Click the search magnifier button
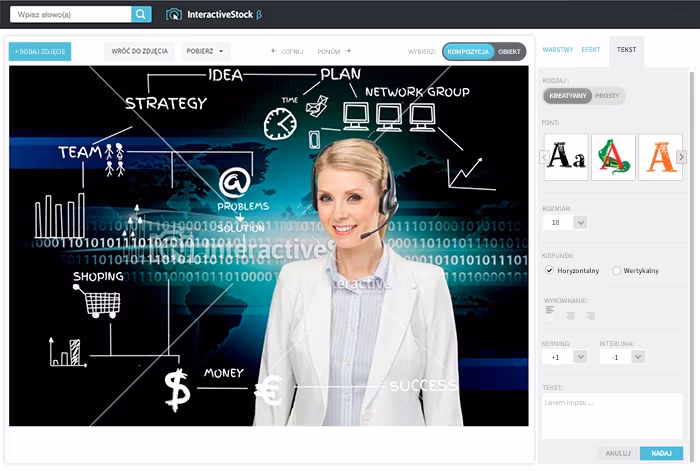The height and width of the screenshot is (471, 700). coord(141,14)
